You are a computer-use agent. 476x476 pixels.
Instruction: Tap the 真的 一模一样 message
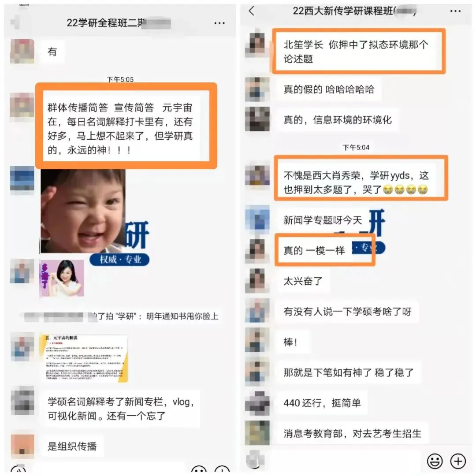coord(314,250)
